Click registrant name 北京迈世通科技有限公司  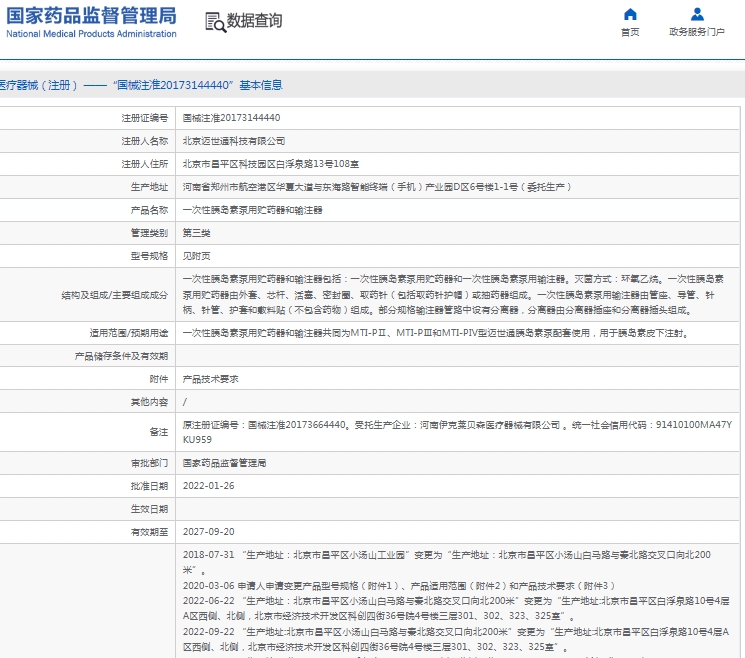click(234, 141)
